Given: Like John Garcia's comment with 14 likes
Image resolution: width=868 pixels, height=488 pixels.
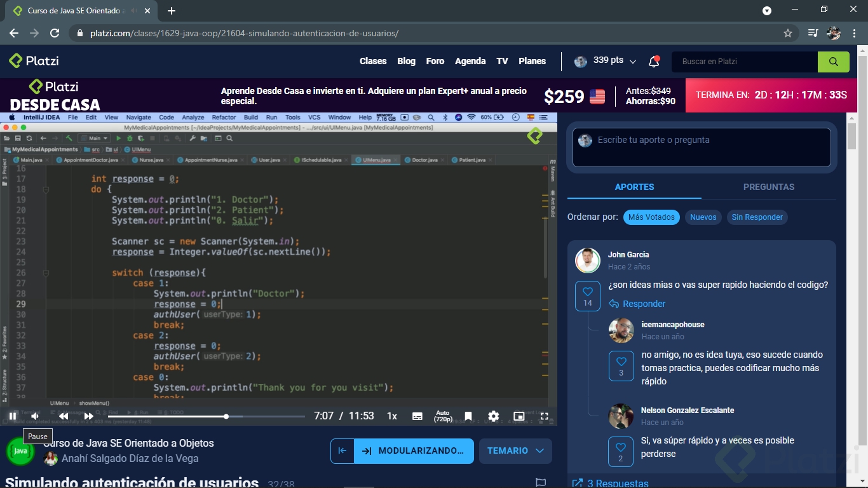Looking at the screenshot, I should [x=588, y=296].
